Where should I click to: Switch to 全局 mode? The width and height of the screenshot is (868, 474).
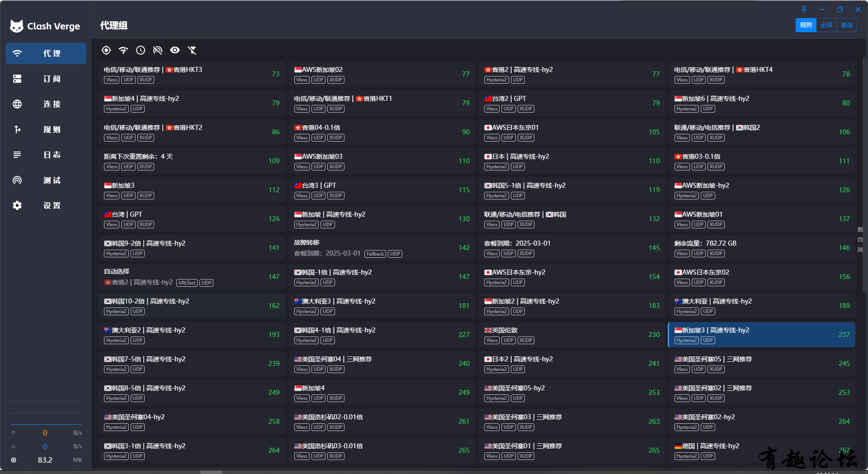coord(826,25)
